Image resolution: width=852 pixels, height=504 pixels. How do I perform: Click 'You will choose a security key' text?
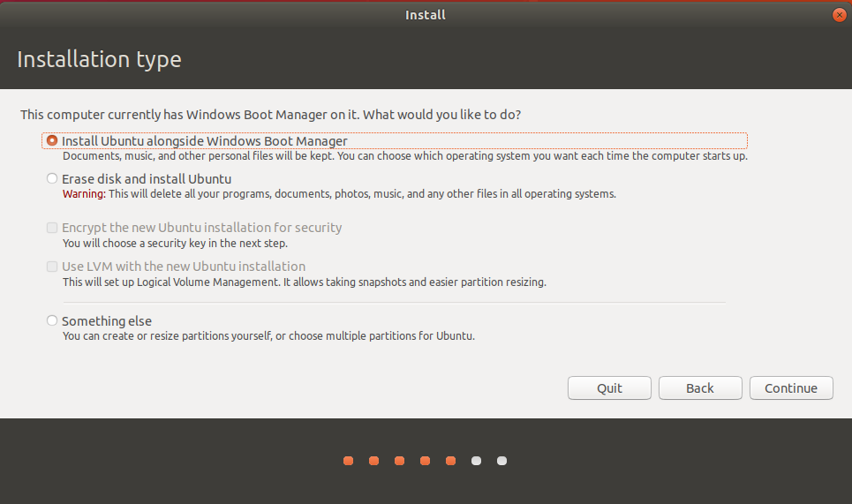[175, 244]
